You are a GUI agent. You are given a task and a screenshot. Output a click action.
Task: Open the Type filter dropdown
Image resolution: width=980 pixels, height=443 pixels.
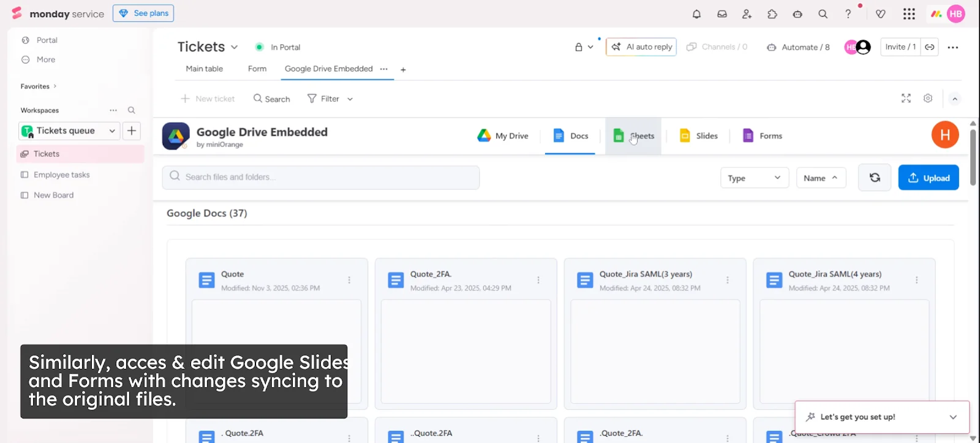pyautogui.click(x=755, y=178)
